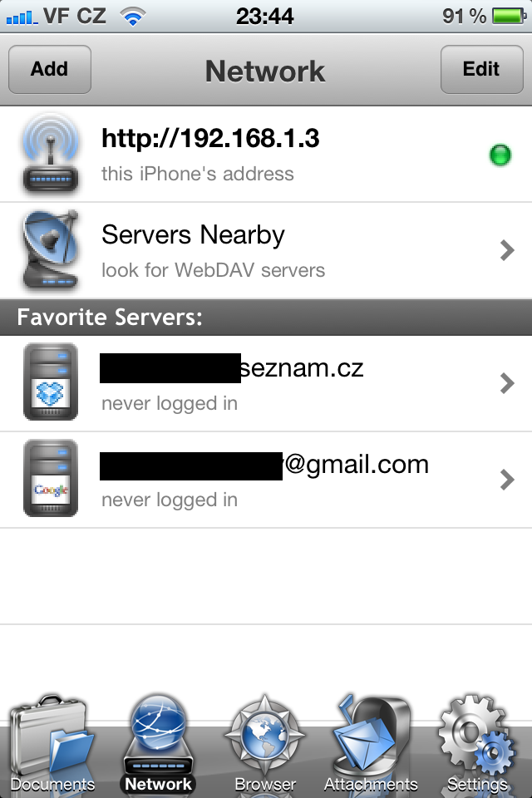The image size is (532, 798).
Task: Open the gmail.com server chevron
Action: [507, 480]
